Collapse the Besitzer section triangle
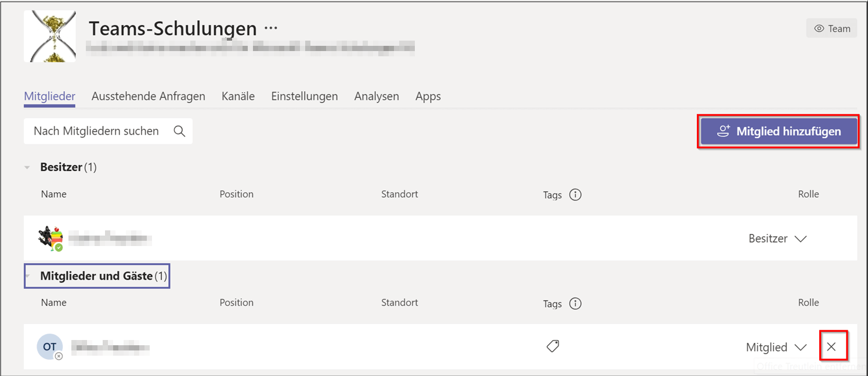Viewport: 868px width, 376px height. pyautogui.click(x=27, y=167)
